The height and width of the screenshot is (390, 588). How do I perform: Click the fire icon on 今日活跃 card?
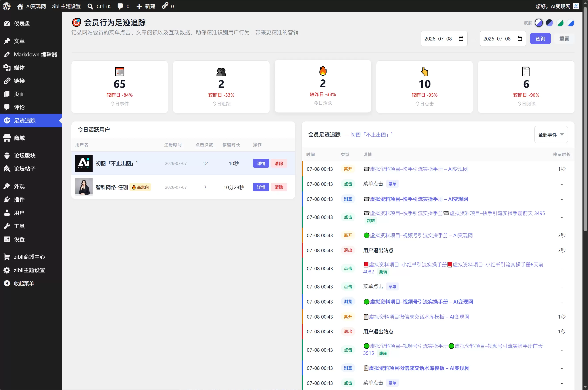click(323, 71)
